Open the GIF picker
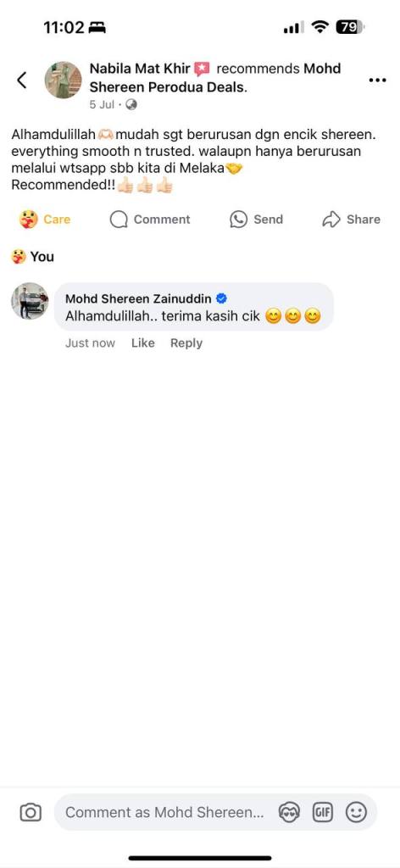 [323, 812]
